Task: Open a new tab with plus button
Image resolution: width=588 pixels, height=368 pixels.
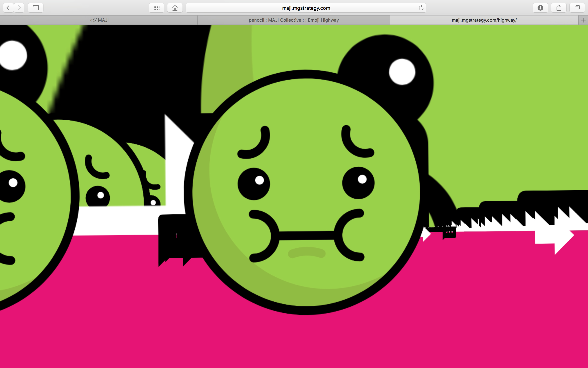Action: (x=583, y=20)
